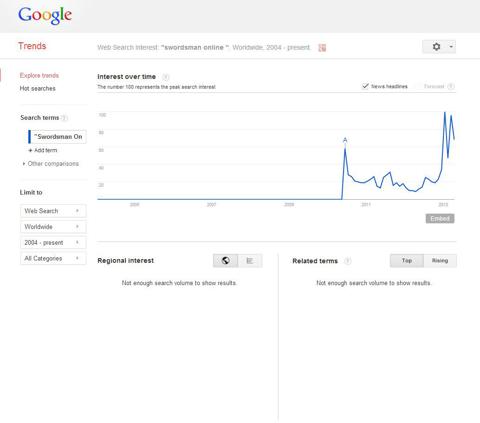Image resolution: width=480 pixels, height=423 pixels.
Task: Toggle the News headlines checkbox
Action: (365, 86)
